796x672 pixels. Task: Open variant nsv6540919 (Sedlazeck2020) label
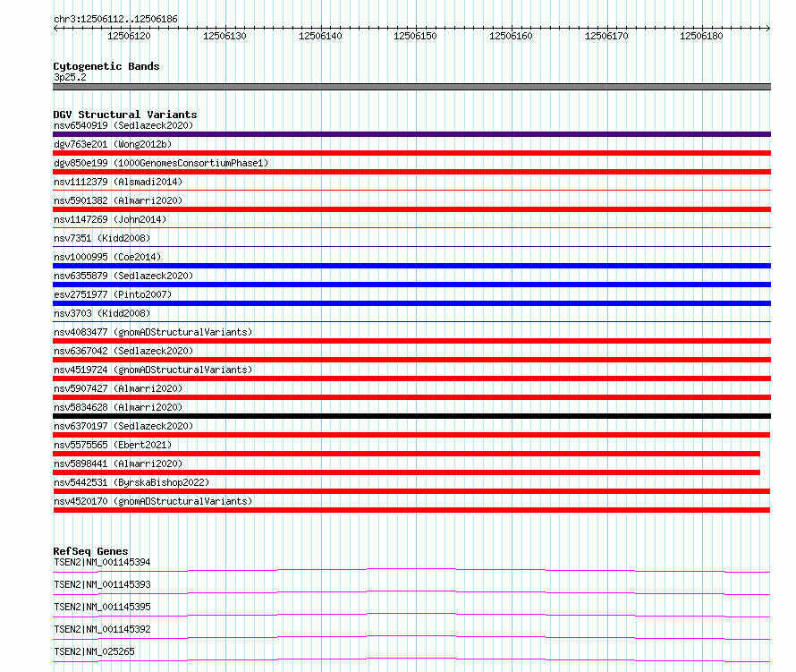coord(123,125)
